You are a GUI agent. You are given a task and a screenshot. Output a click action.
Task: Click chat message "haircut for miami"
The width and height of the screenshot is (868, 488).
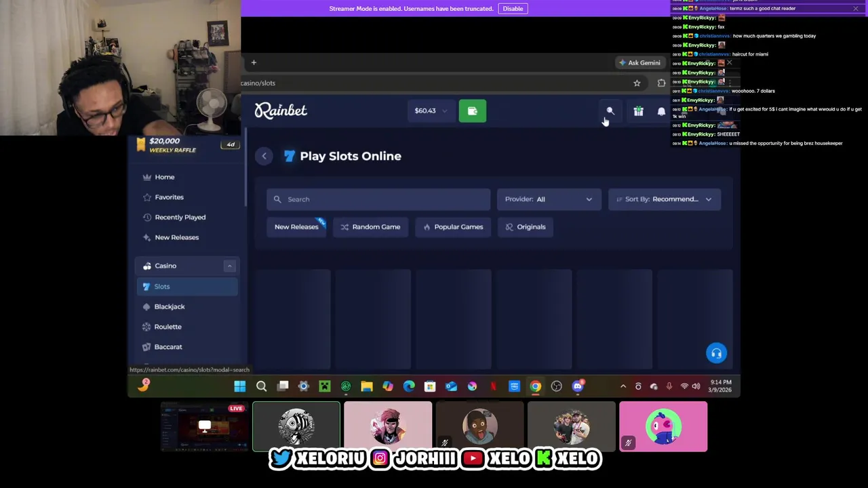[x=750, y=54]
